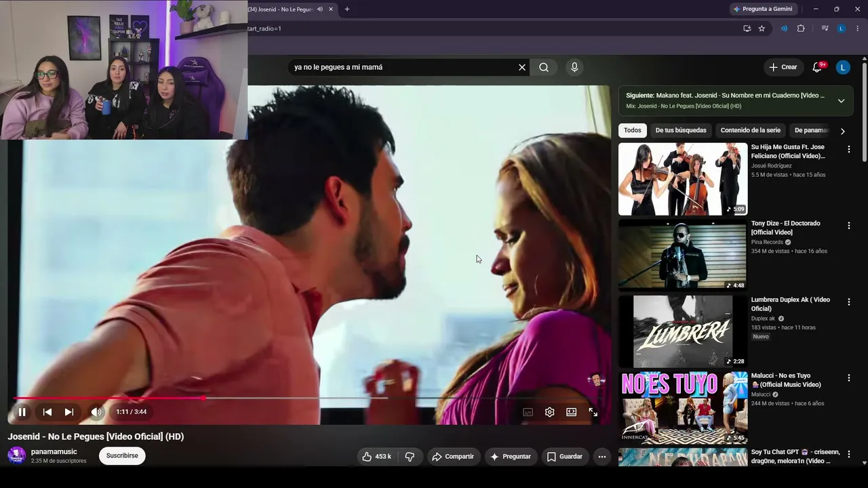
Task: Open options for Tony Dize El Doctorado
Action: 848,226
